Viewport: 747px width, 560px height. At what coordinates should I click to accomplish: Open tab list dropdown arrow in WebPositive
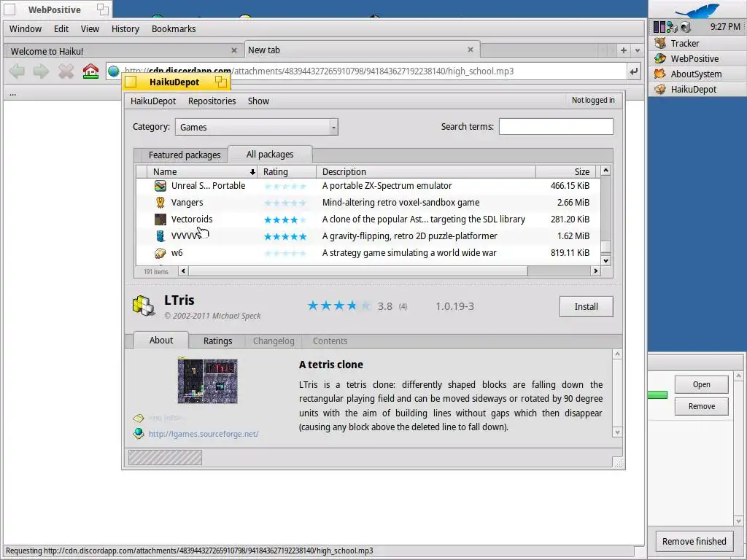coord(638,50)
